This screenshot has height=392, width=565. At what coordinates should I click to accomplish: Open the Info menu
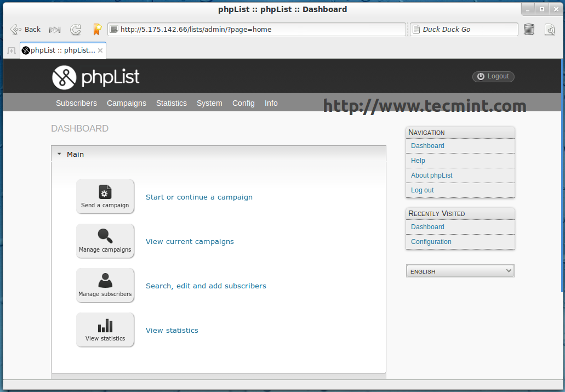(271, 103)
